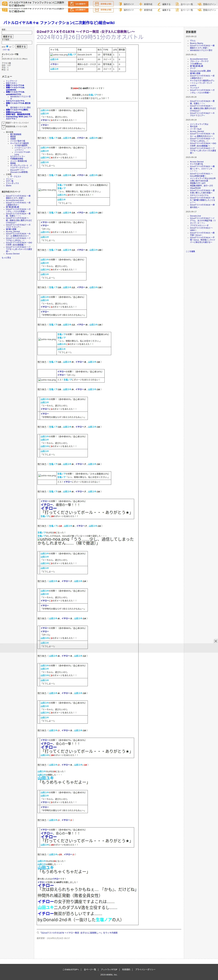Open バーガー0ω0 history link

click(196, 129)
